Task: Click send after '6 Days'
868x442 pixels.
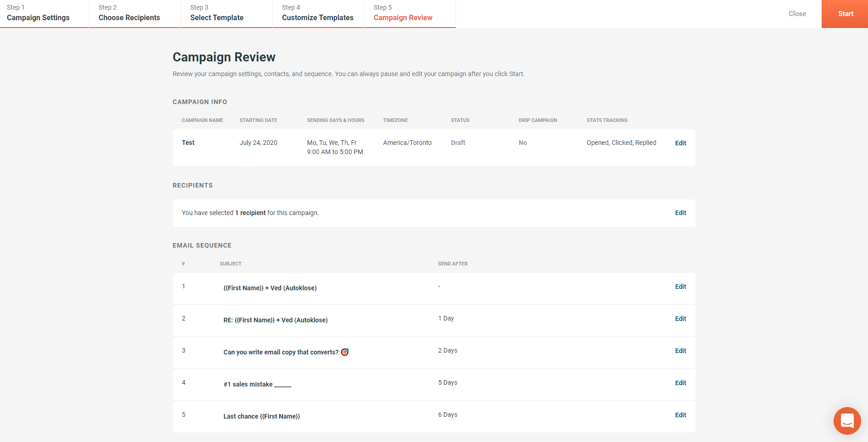Action: (x=448, y=414)
